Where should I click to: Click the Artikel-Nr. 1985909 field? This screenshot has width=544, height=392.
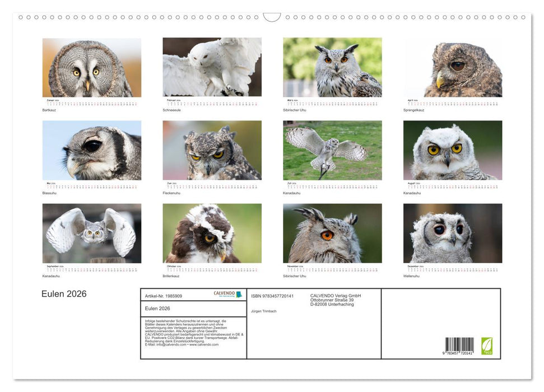[164, 296]
